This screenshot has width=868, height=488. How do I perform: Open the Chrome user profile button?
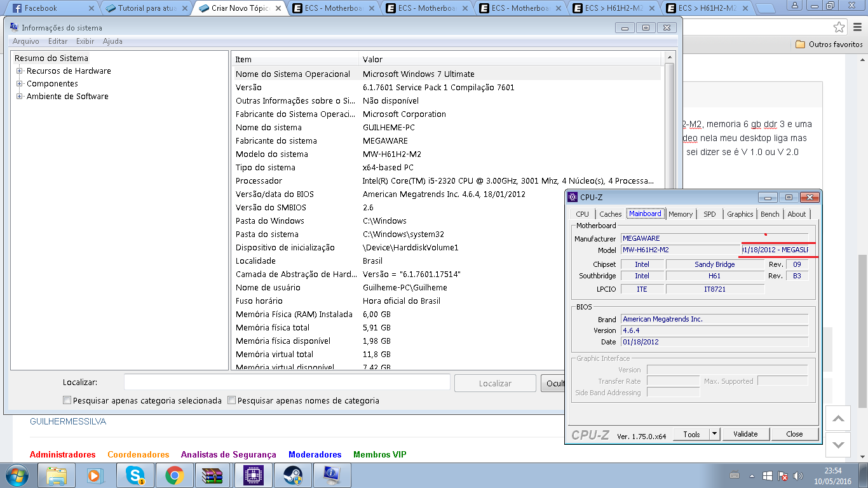(796, 5)
